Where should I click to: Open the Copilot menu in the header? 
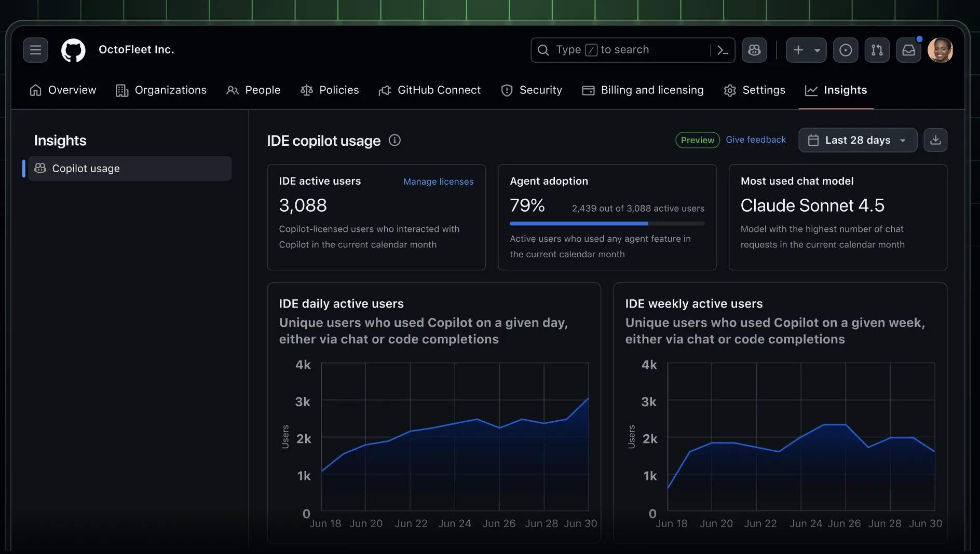point(754,50)
